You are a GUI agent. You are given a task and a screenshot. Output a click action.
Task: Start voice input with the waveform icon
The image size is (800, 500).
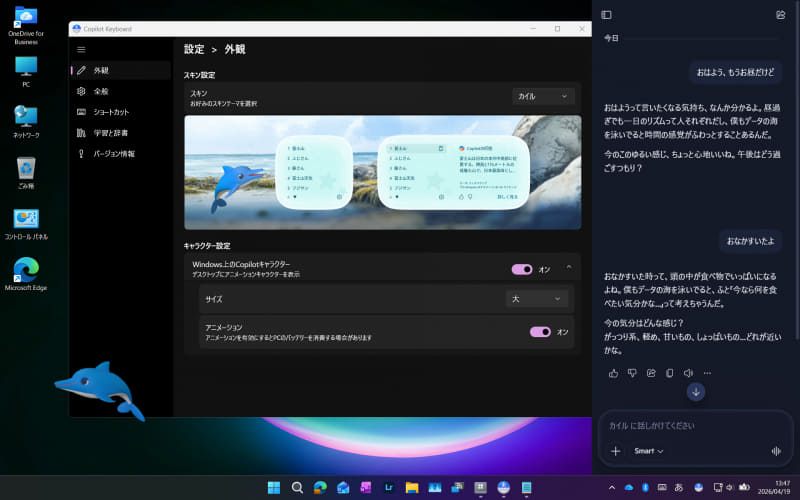tap(776, 451)
